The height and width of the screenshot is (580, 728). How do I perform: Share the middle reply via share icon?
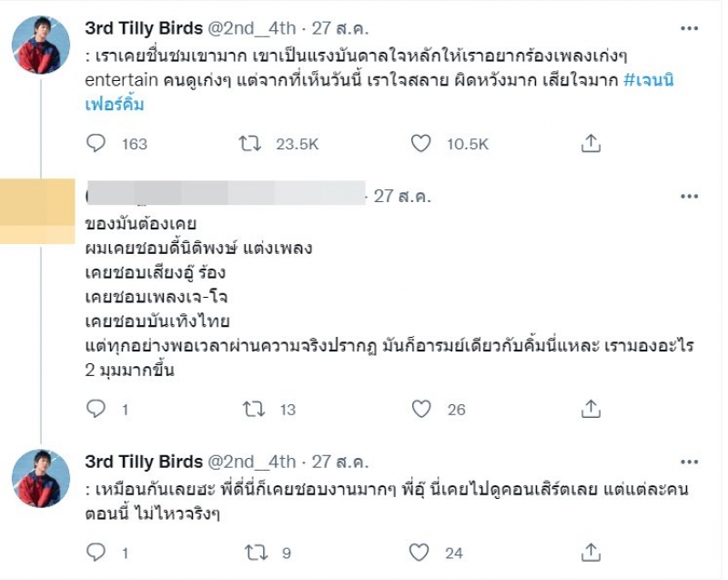pos(591,409)
